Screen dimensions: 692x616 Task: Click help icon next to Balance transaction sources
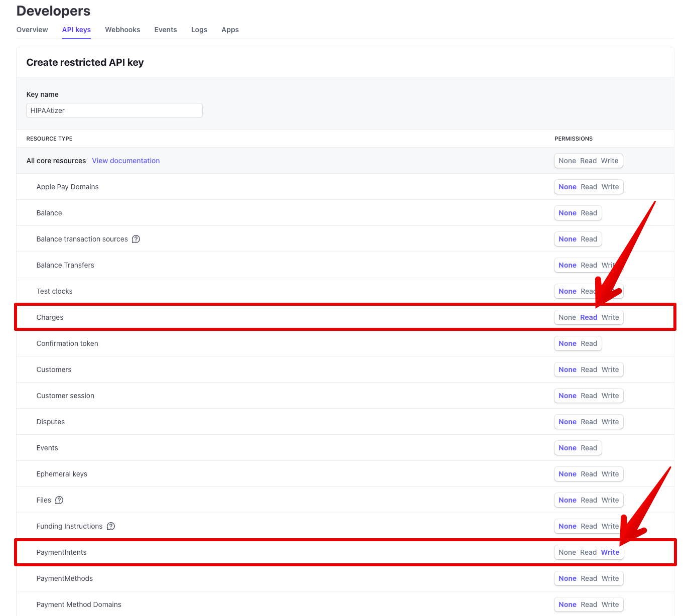click(x=136, y=239)
